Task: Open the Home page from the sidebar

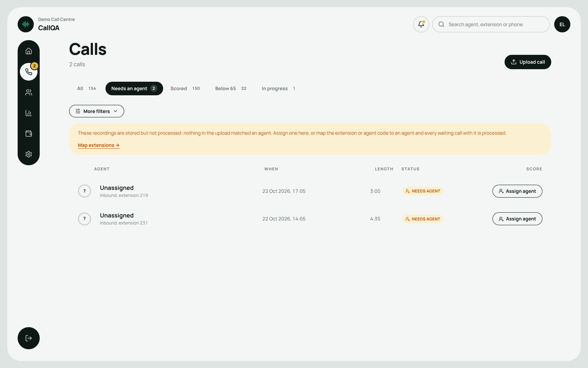Action: (29, 51)
